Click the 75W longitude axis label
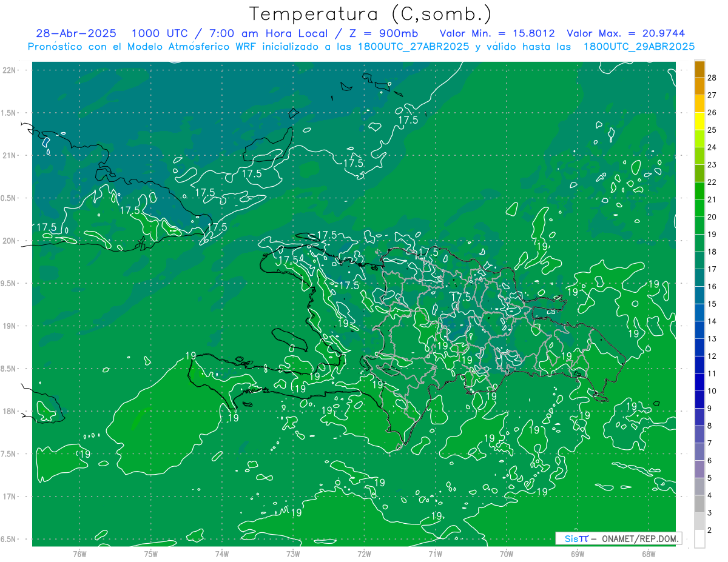Screen dimensions: 728x562 point(150,554)
